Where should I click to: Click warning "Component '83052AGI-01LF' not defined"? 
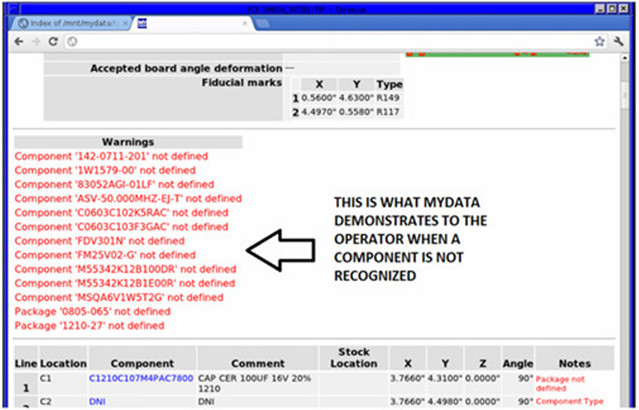[115, 184]
